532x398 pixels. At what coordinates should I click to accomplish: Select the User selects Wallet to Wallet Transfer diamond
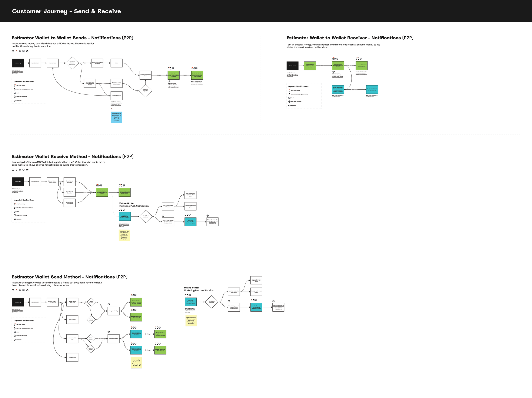72,63
